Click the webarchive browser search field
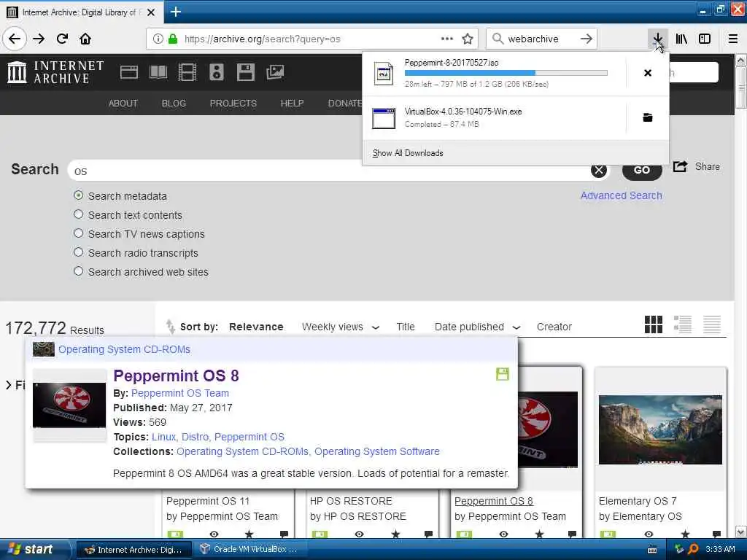This screenshot has width=747, height=560. click(x=541, y=39)
